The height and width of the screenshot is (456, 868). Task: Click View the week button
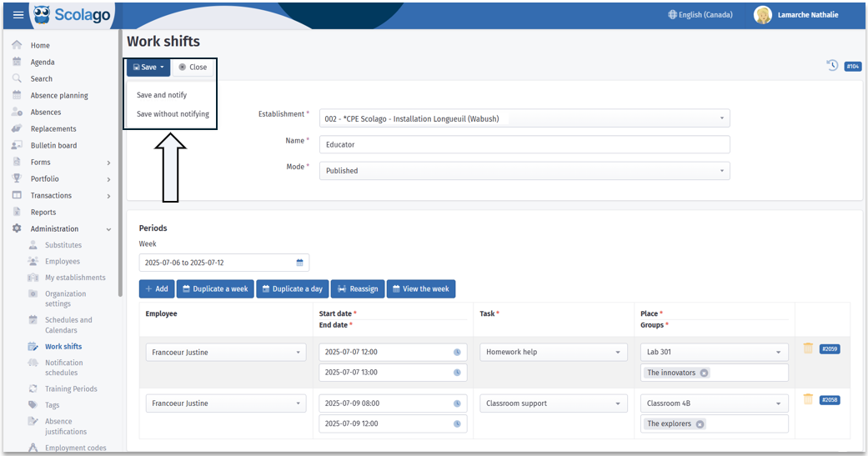point(421,289)
